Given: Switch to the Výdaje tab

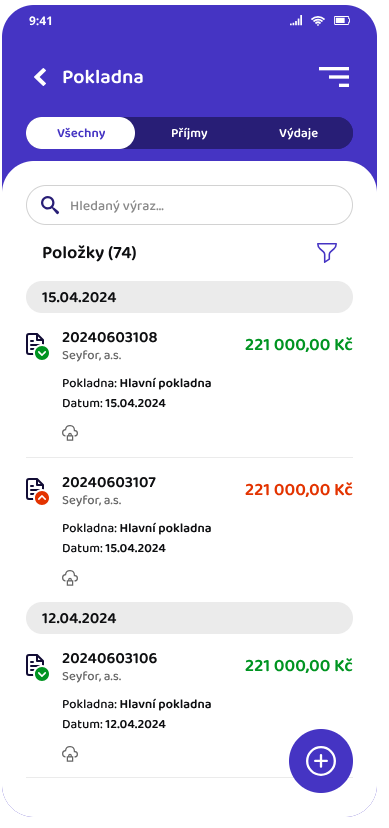Looking at the screenshot, I should 298,133.
